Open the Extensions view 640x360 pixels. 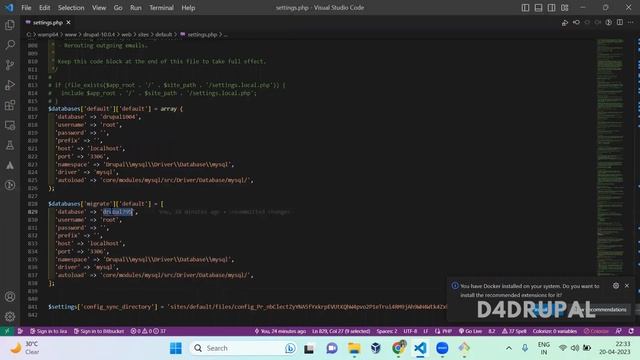pyautogui.click(x=10, y=105)
